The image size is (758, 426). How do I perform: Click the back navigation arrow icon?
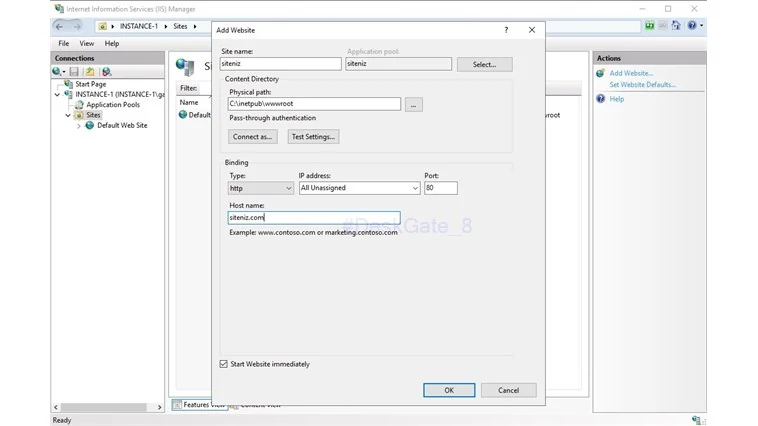click(59, 27)
